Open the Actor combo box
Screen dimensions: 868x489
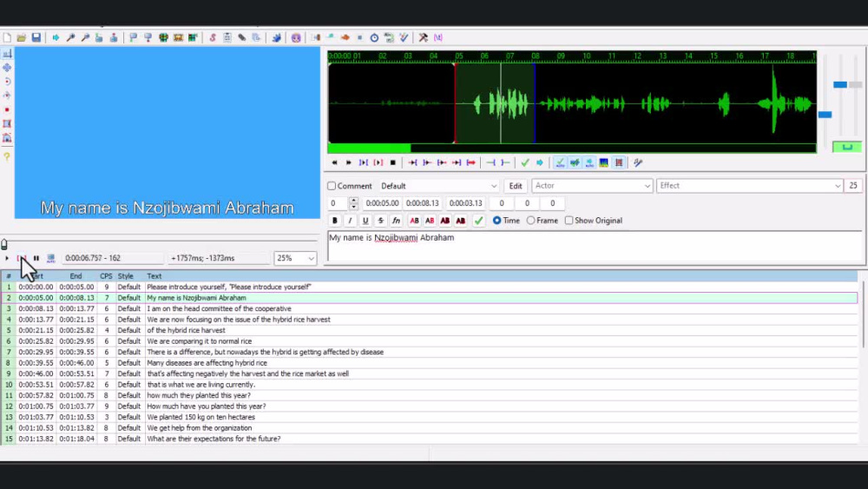[592, 186]
